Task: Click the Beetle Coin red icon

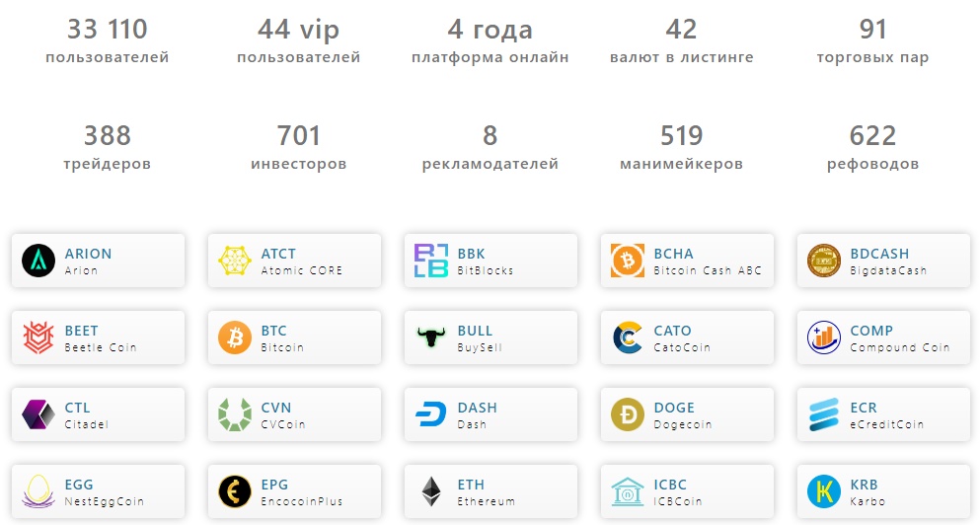Action: point(38,337)
